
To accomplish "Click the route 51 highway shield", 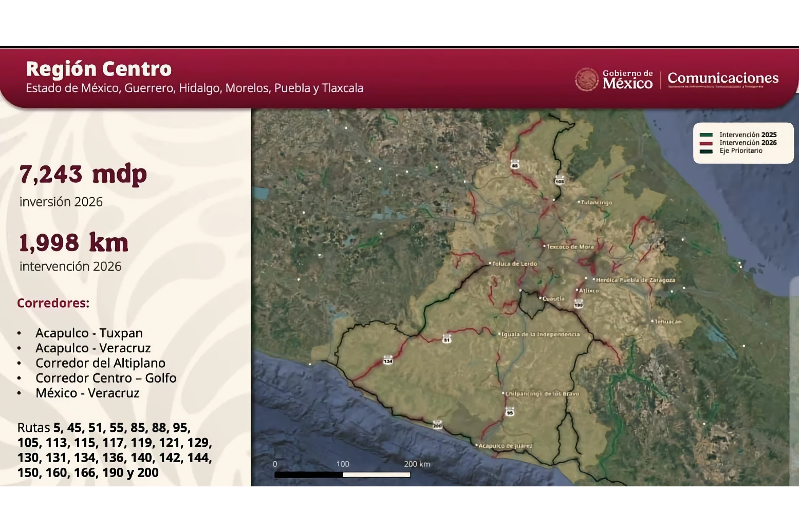I will point(447,339).
